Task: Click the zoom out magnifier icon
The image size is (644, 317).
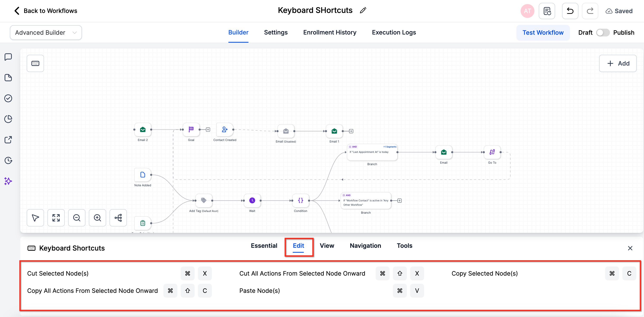Action: click(77, 218)
